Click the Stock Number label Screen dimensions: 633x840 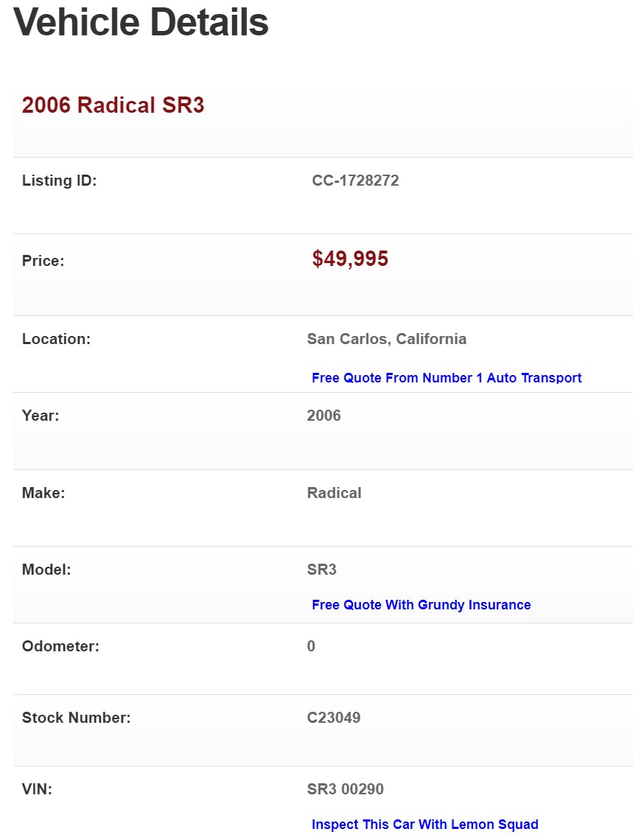point(76,718)
